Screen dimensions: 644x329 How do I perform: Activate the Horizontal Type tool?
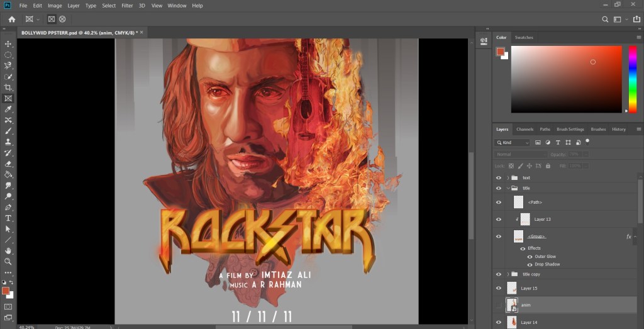click(8, 218)
